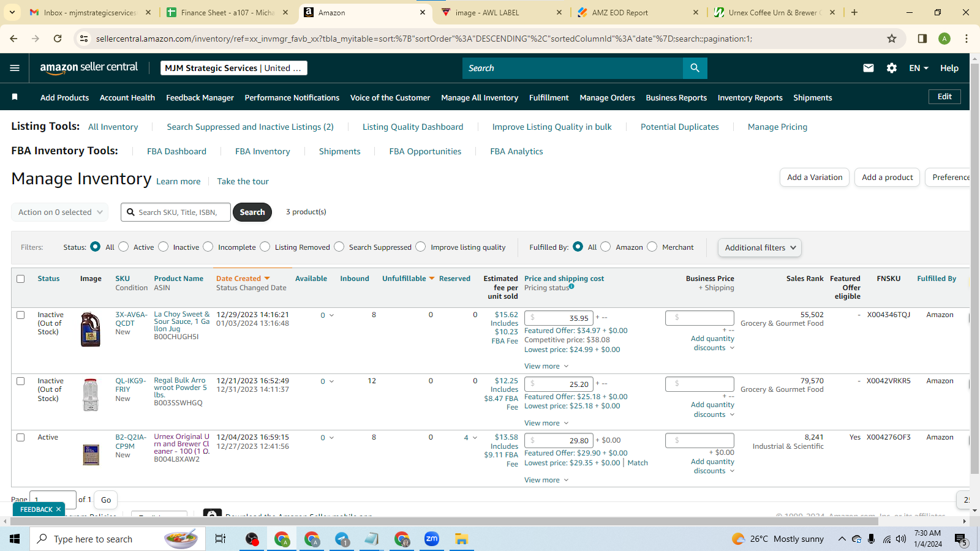Select the La Choy Sweet & Sour Sauce row checkbox
The image size is (980, 551).
point(20,315)
